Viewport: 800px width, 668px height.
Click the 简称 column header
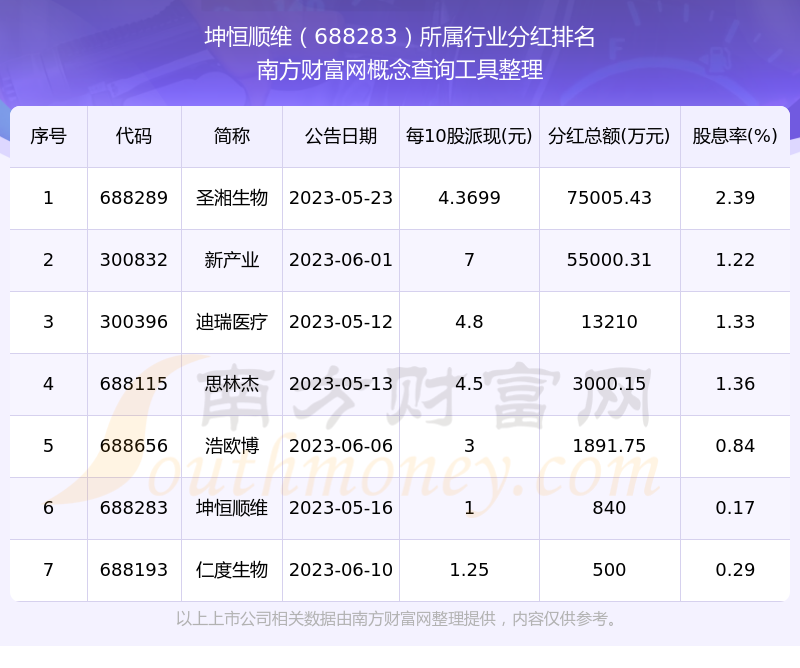[x=232, y=136]
